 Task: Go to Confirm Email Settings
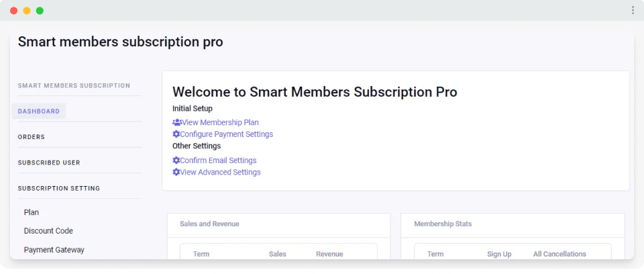(218, 161)
